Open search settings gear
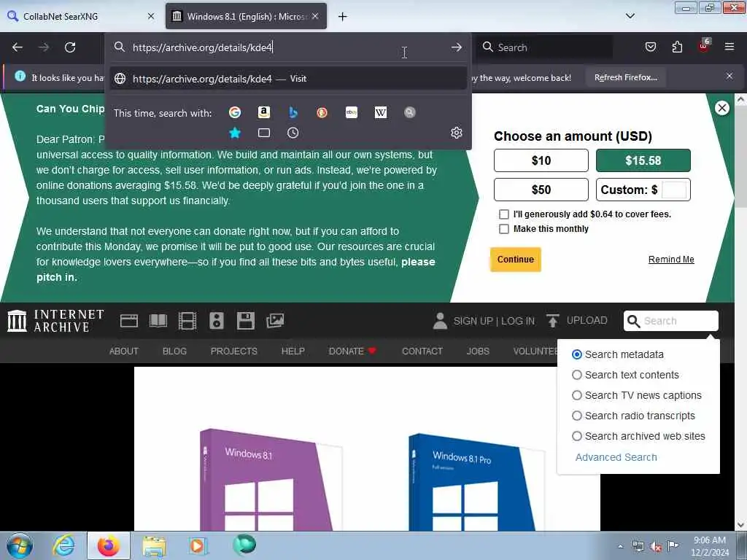The height and width of the screenshot is (560, 747). [457, 133]
